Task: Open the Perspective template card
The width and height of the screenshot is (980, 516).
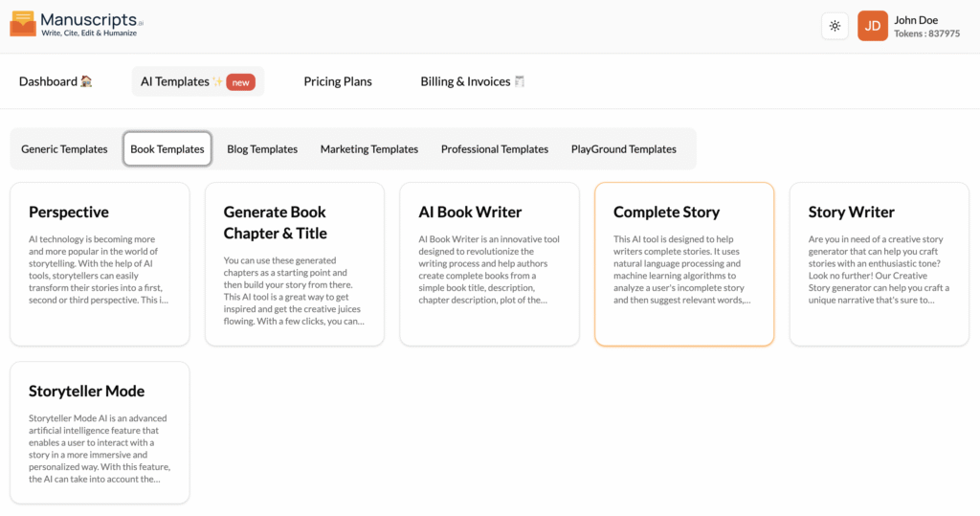Action: tap(100, 264)
